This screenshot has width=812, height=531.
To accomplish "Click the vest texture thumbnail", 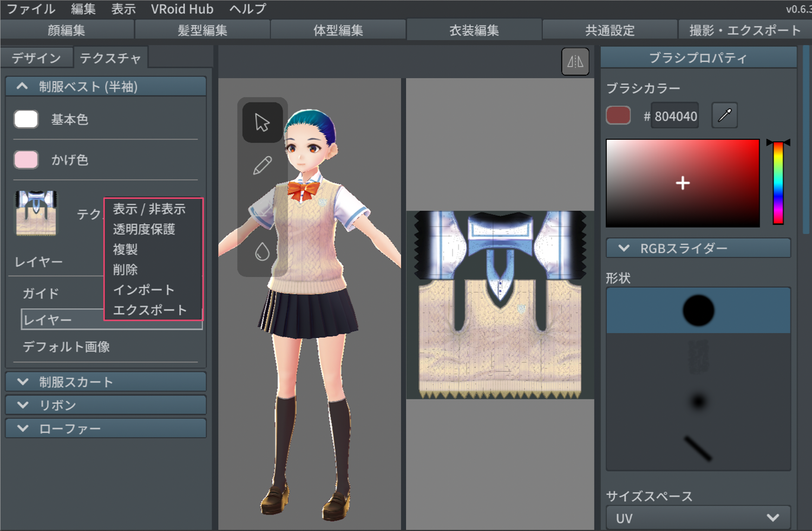I will tap(36, 213).
